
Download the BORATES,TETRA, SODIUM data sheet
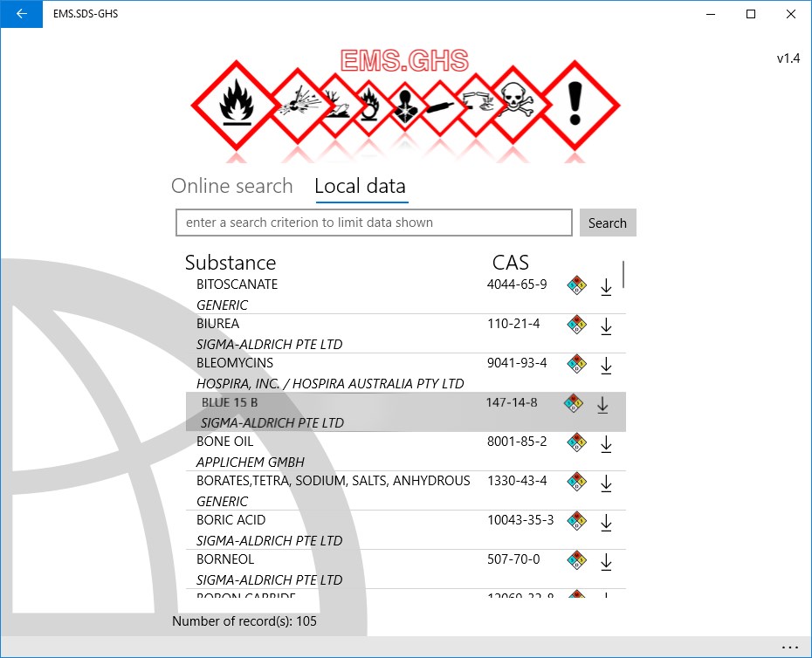coord(606,483)
